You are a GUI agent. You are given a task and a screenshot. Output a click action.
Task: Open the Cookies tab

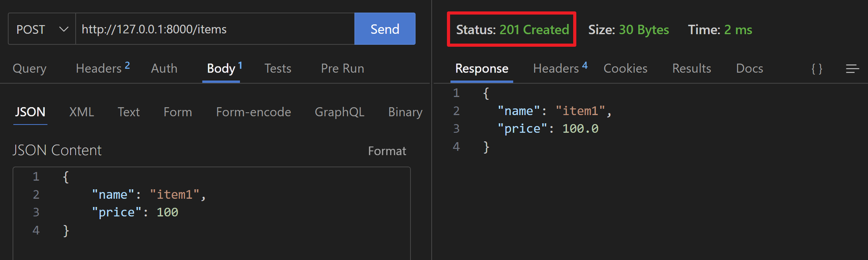pyautogui.click(x=625, y=68)
